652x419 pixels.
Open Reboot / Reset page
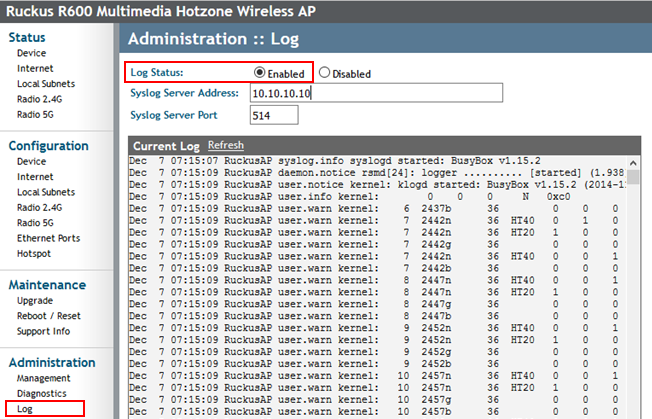tap(49, 316)
